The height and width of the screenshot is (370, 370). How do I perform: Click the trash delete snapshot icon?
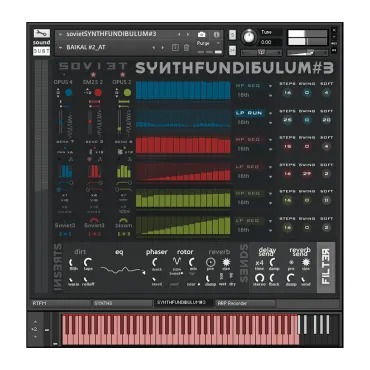tap(186, 48)
